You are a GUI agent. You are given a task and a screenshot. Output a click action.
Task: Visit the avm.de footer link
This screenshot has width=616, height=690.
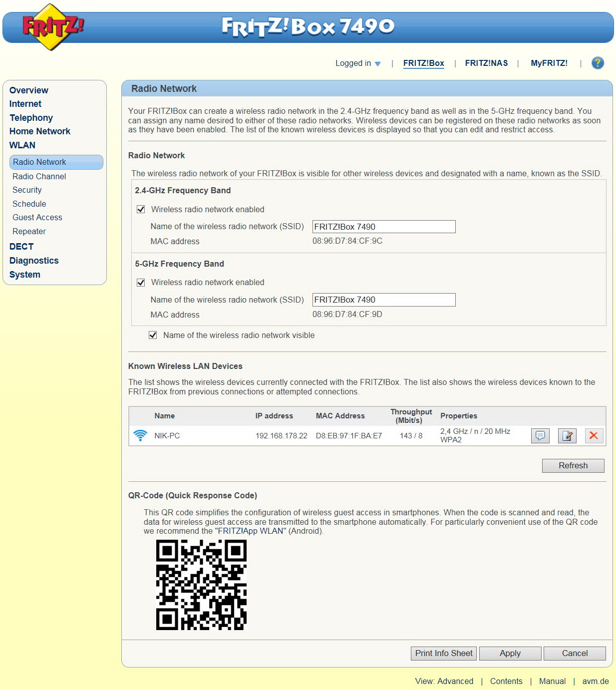[x=596, y=682]
